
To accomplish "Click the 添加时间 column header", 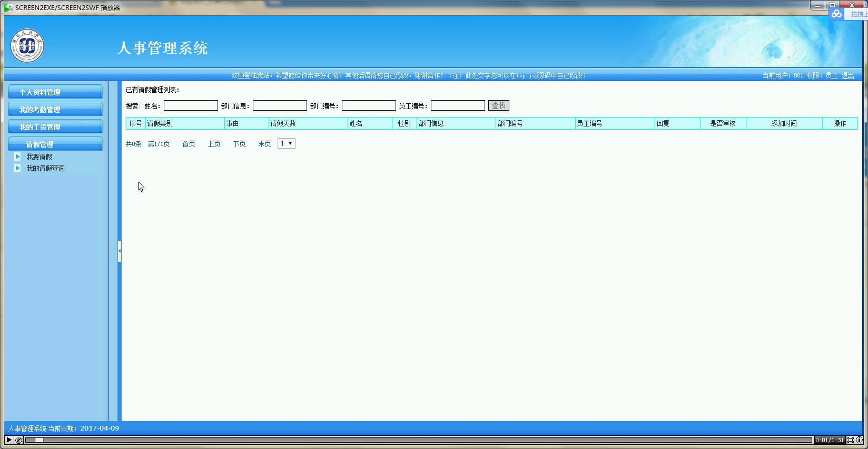I will click(x=784, y=123).
